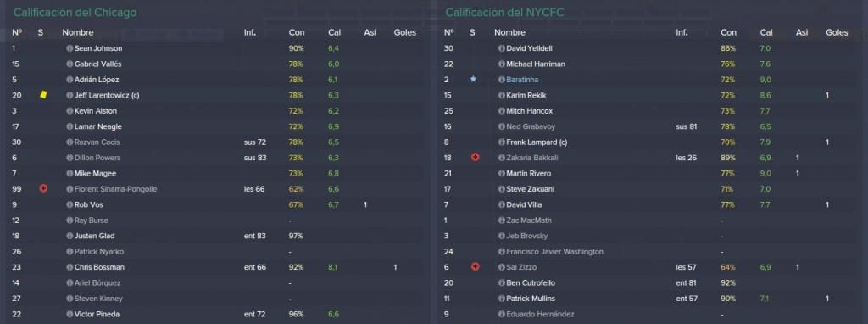Click the red injury icon for Zakaria Bakkali
This screenshot has height=324, width=868.
click(x=475, y=158)
